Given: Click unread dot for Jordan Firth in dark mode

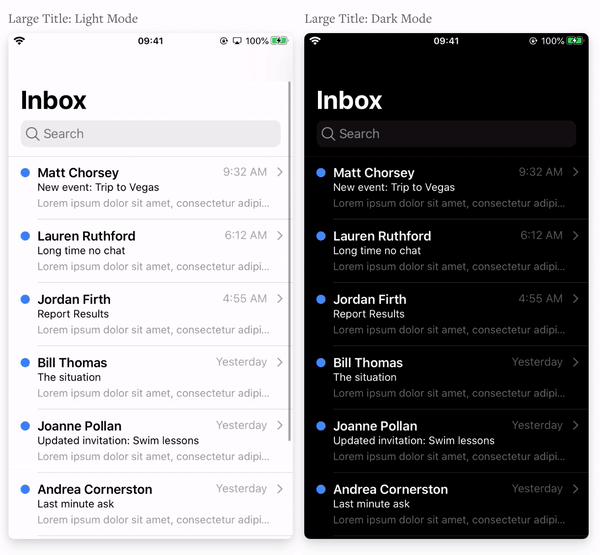Looking at the screenshot, I should click(321, 299).
